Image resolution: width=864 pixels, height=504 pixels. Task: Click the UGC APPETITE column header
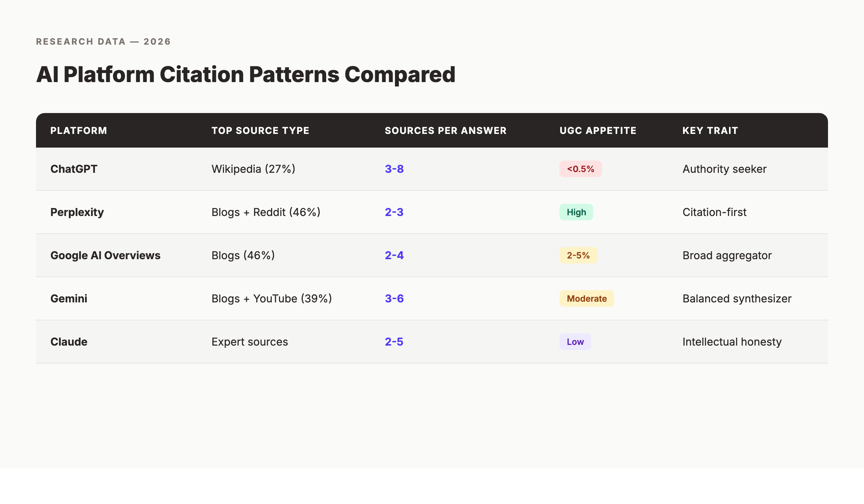tap(598, 130)
